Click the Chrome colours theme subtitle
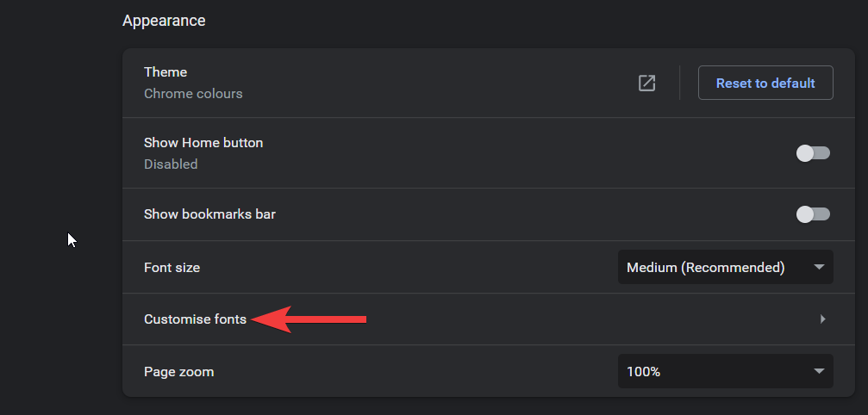Viewport: 868px width, 415px height. [193, 94]
